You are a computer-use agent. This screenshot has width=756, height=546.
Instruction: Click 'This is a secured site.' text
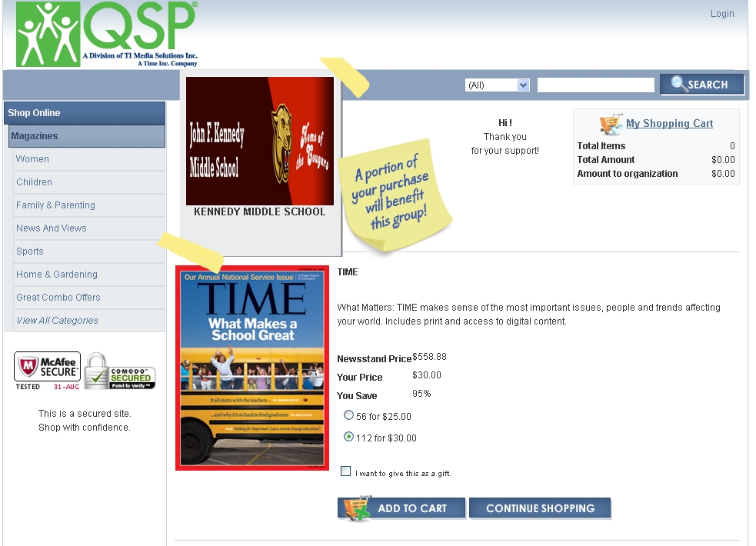85,414
